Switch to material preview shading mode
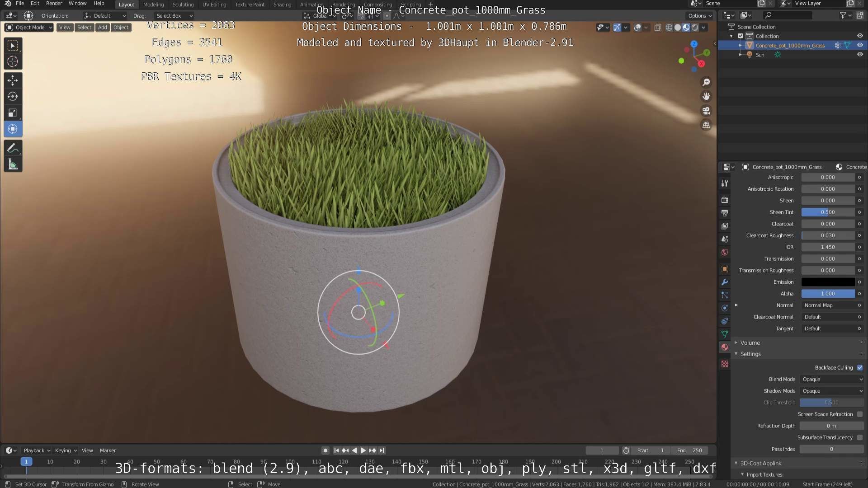The image size is (868, 488). pyautogui.click(x=686, y=28)
